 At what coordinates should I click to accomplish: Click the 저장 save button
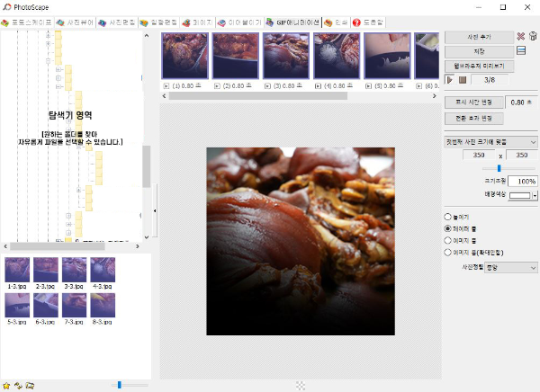pyautogui.click(x=479, y=51)
